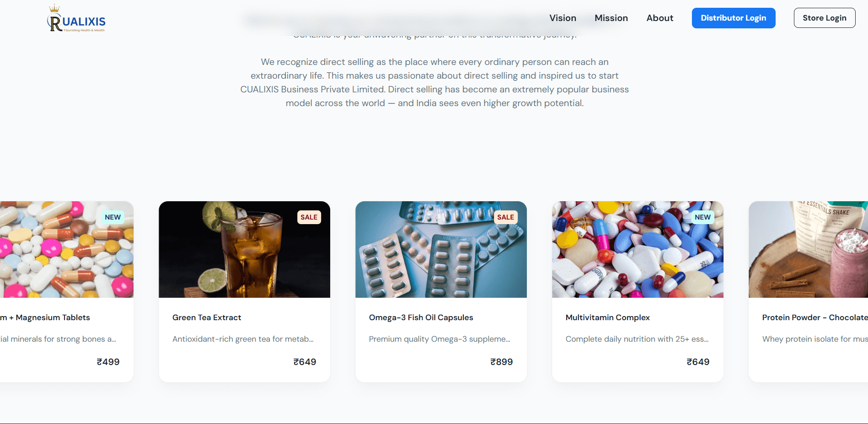Select the Green Tea Extract title

pos(207,317)
